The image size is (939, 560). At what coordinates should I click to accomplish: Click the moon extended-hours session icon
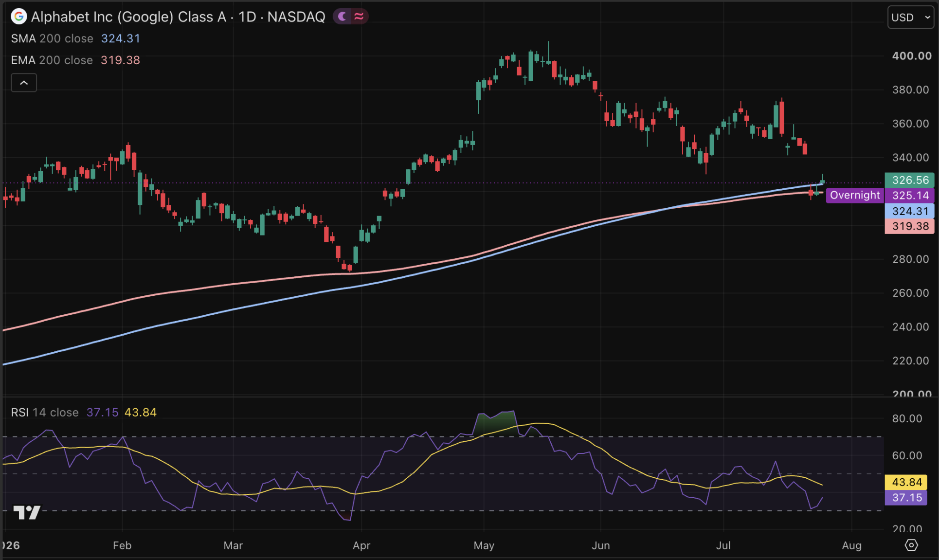[343, 17]
